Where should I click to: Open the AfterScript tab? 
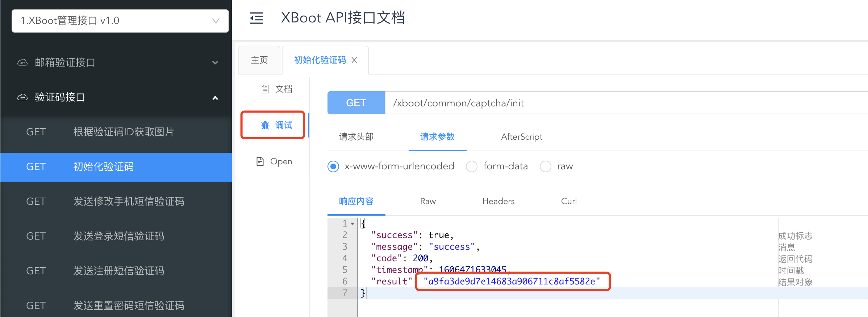[522, 137]
